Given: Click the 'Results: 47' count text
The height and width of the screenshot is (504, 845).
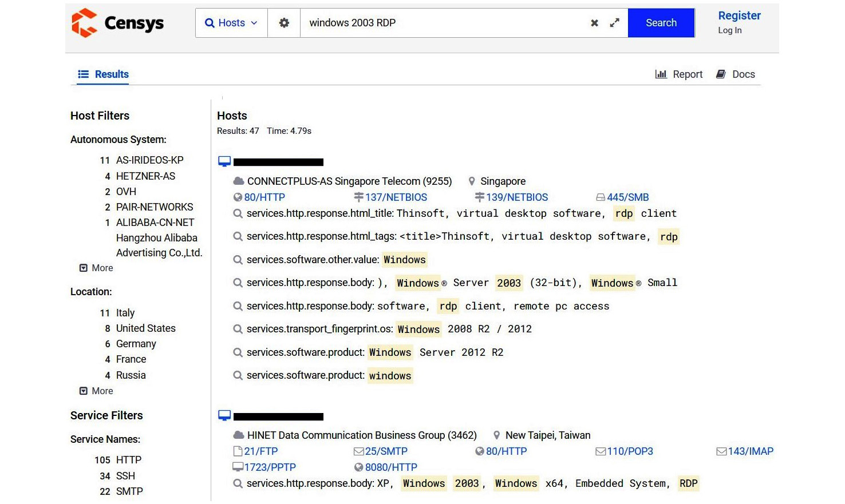Looking at the screenshot, I should (x=238, y=131).
